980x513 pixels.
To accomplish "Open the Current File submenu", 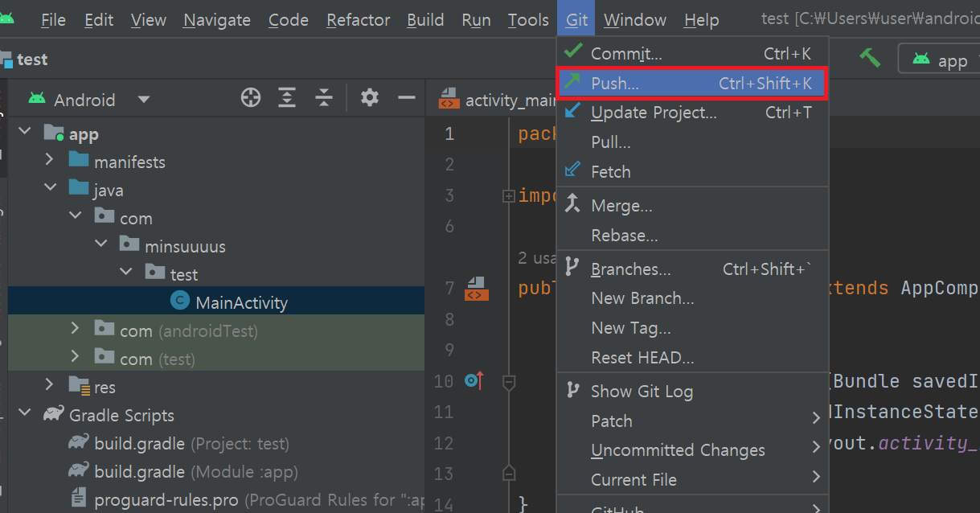I will coord(692,480).
